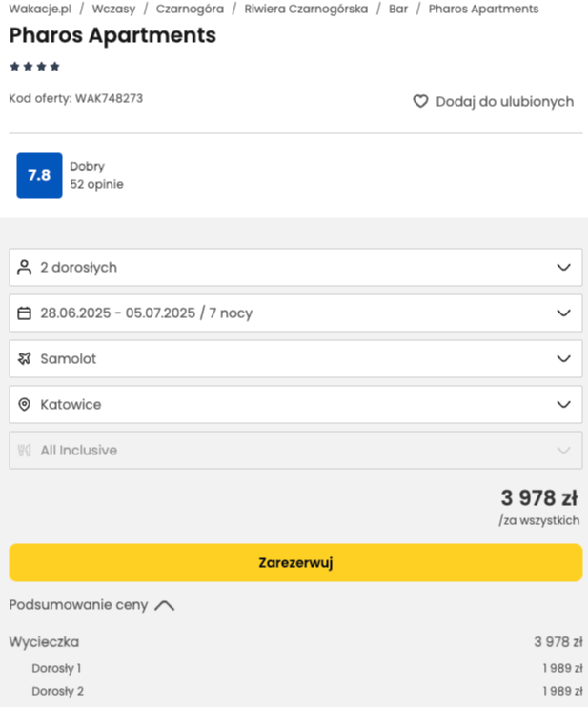Click Dodaj do ulubionych text
Screen dimensions: 588x707
504,101
